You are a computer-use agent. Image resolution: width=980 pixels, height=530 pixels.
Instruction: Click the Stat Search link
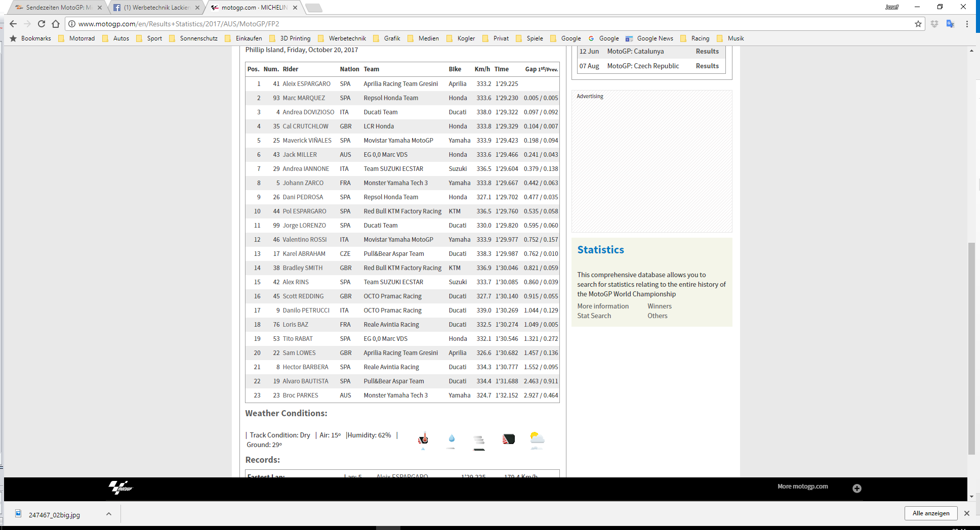pos(594,316)
